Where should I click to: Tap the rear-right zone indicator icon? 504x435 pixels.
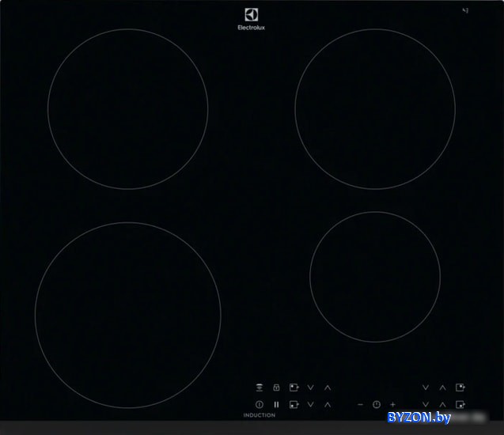(460, 388)
